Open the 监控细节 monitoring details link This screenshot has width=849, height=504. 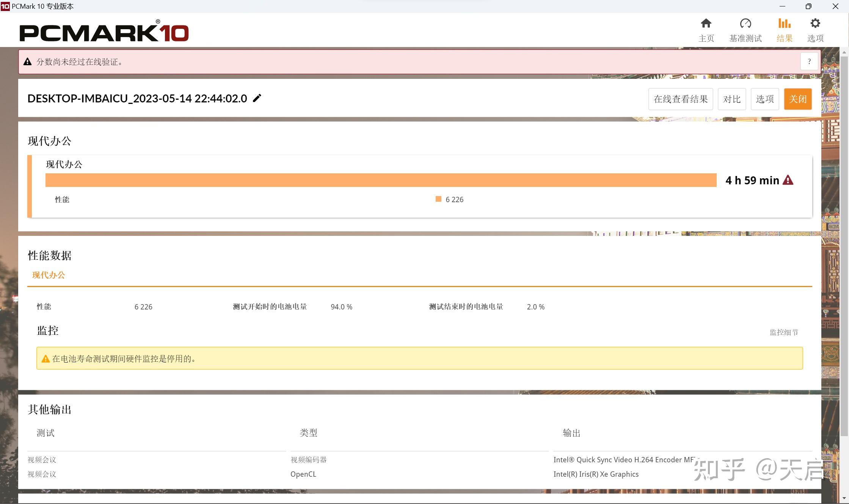pyautogui.click(x=784, y=332)
